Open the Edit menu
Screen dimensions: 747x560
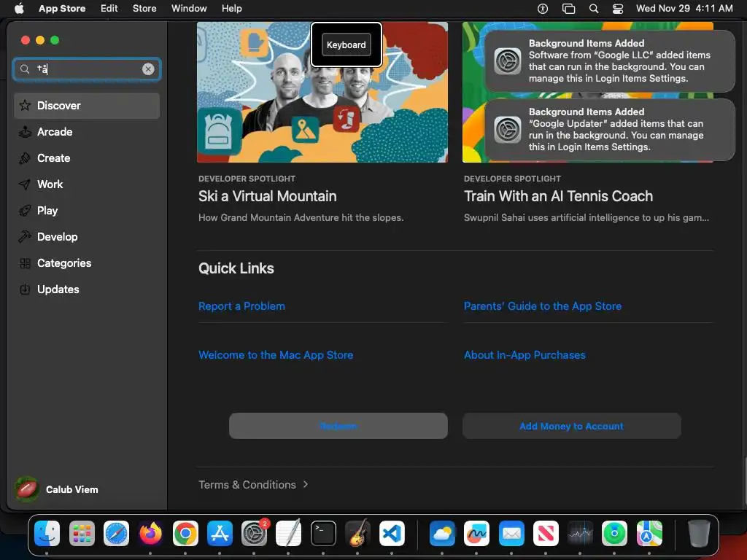(x=109, y=8)
